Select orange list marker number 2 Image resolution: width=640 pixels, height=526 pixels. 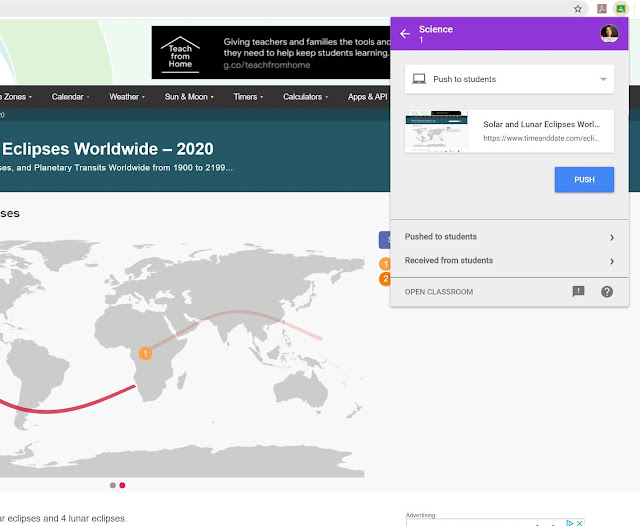385,279
